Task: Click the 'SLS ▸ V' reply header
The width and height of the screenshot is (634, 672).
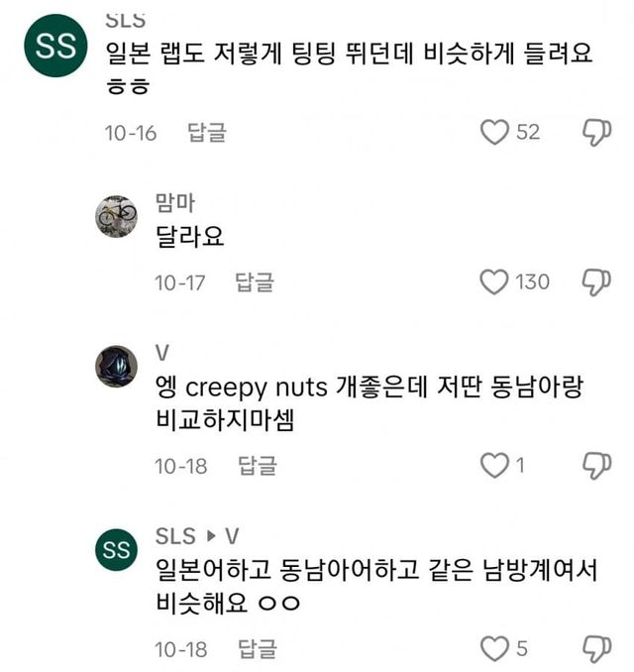Action: coord(197,536)
